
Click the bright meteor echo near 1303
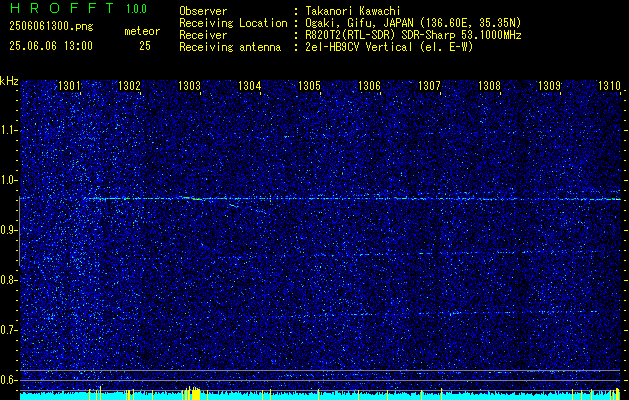(x=192, y=198)
